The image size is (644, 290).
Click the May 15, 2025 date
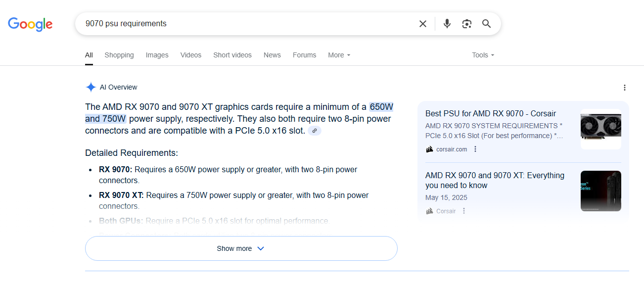click(446, 197)
